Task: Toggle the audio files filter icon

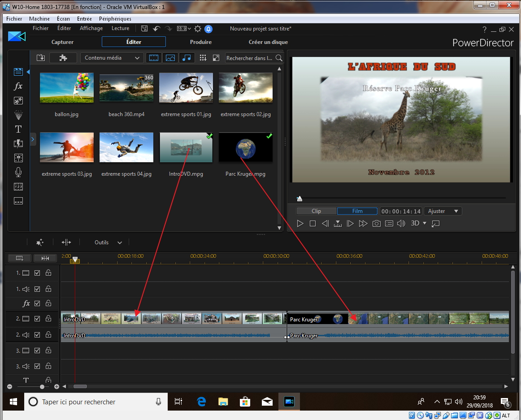Action: point(187,58)
